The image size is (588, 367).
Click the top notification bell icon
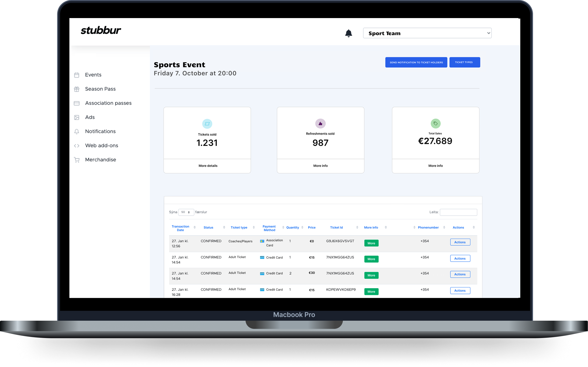pos(349,33)
